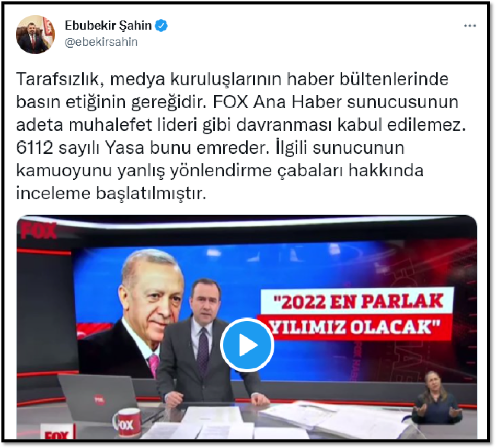Viewport: 496px width, 448px height.
Task: Click the red FOX coffee mug on the desk
Action: pyautogui.click(x=127, y=423)
